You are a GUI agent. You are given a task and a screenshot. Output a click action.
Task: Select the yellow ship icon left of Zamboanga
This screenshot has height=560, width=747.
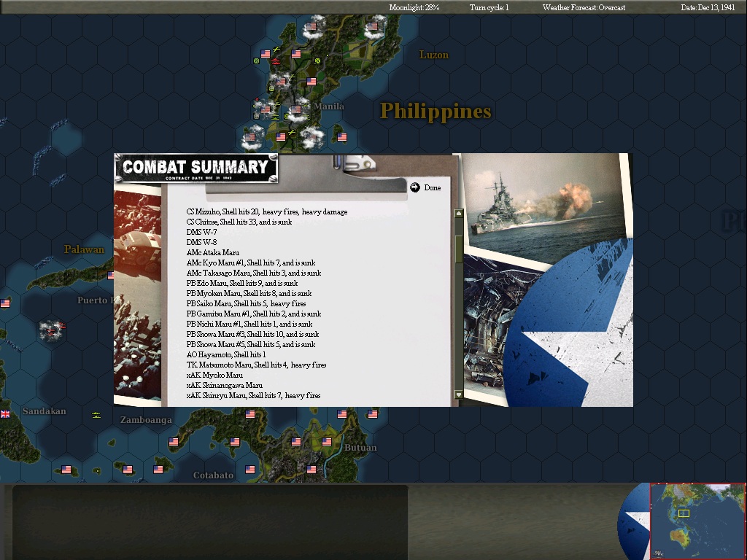click(96, 416)
